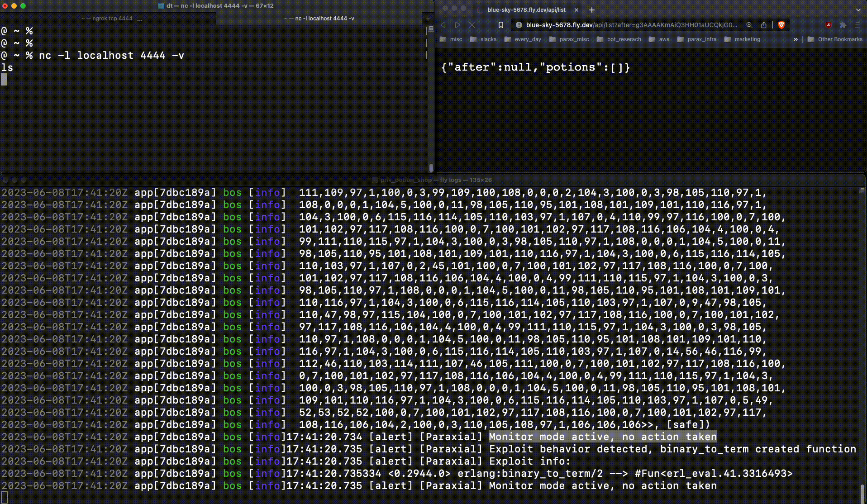867x504 pixels.
Task: Open the aws bookmarks folder
Action: (x=659, y=39)
